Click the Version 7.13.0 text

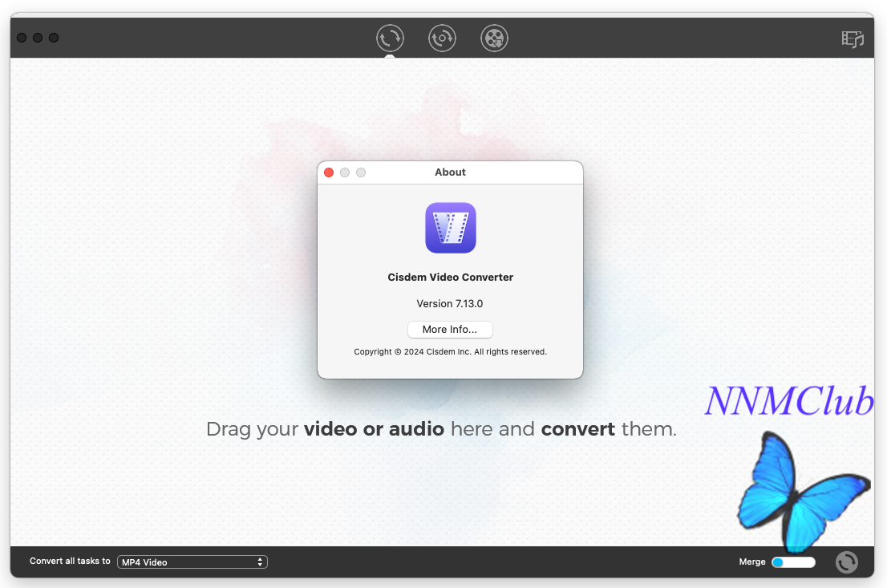coord(450,304)
